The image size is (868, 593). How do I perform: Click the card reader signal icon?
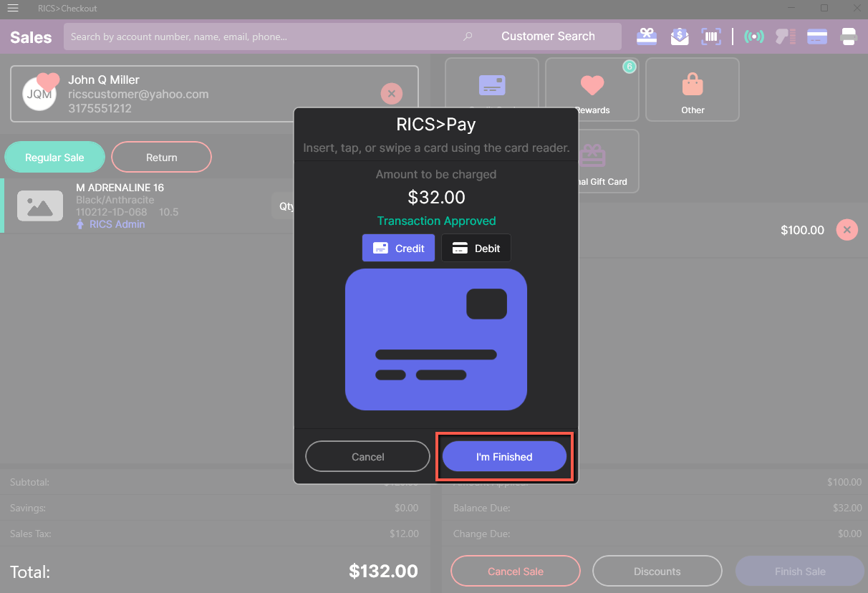click(753, 37)
